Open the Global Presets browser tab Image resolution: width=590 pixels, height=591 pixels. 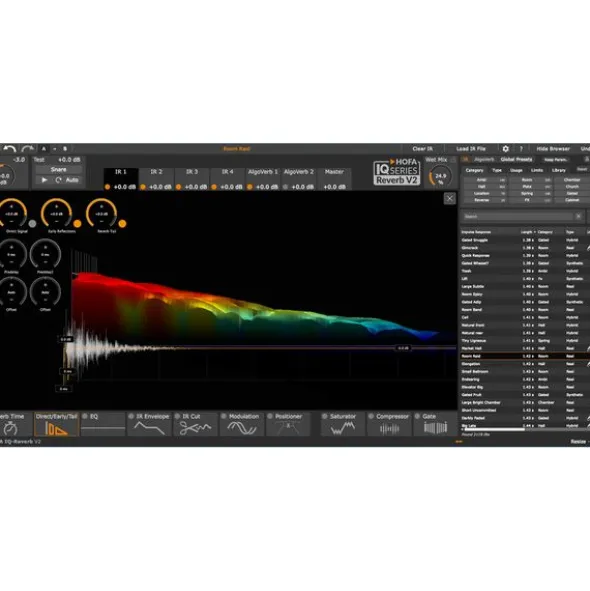click(x=516, y=159)
